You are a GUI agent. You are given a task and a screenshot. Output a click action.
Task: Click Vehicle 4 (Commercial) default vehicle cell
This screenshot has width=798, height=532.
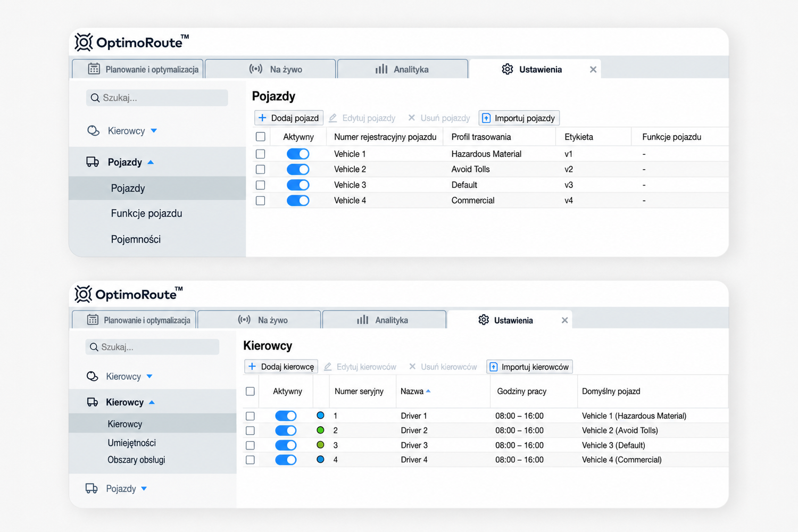(x=622, y=460)
